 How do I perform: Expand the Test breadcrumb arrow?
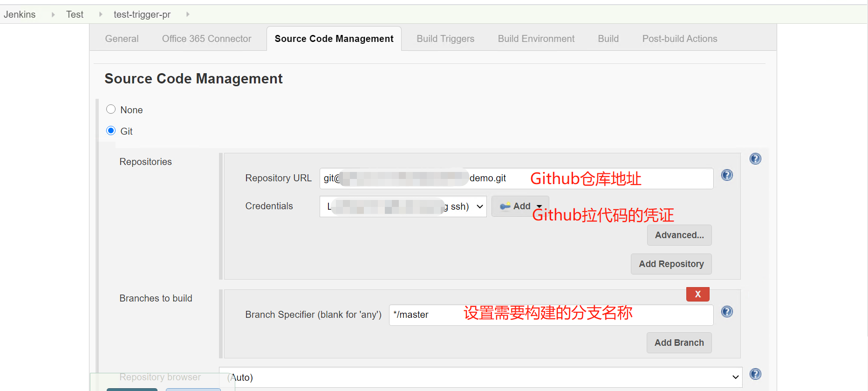coord(101,14)
